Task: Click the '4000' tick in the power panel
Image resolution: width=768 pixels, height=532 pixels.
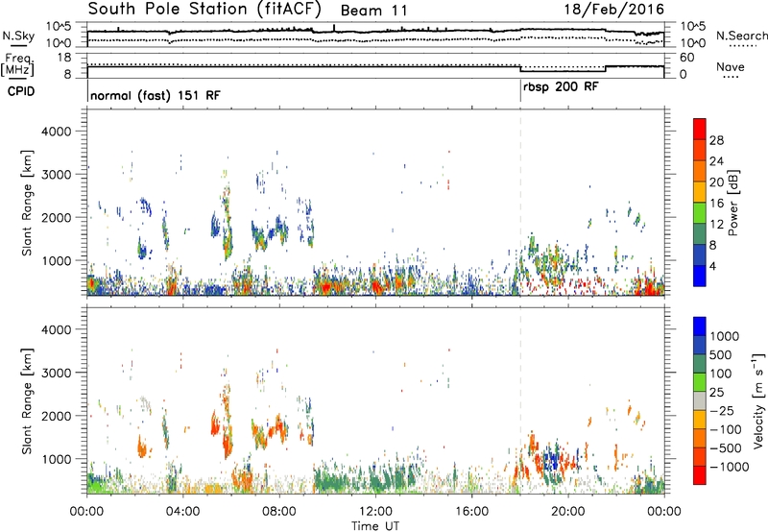Action: (56, 132)
